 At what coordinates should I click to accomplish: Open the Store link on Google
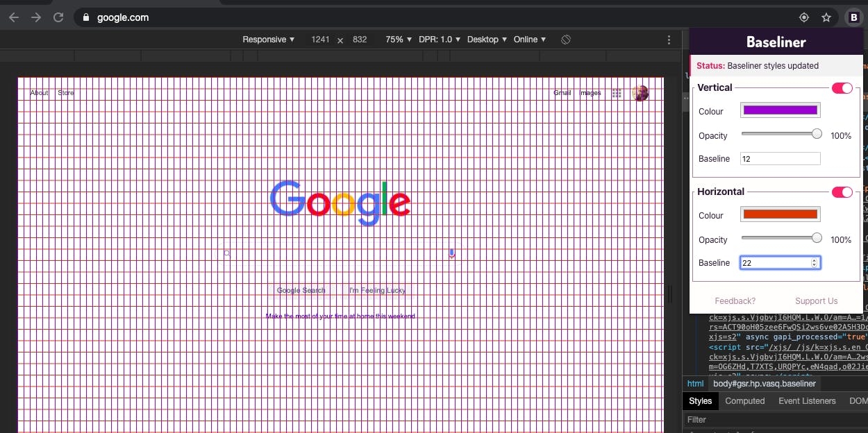point(66,93)
